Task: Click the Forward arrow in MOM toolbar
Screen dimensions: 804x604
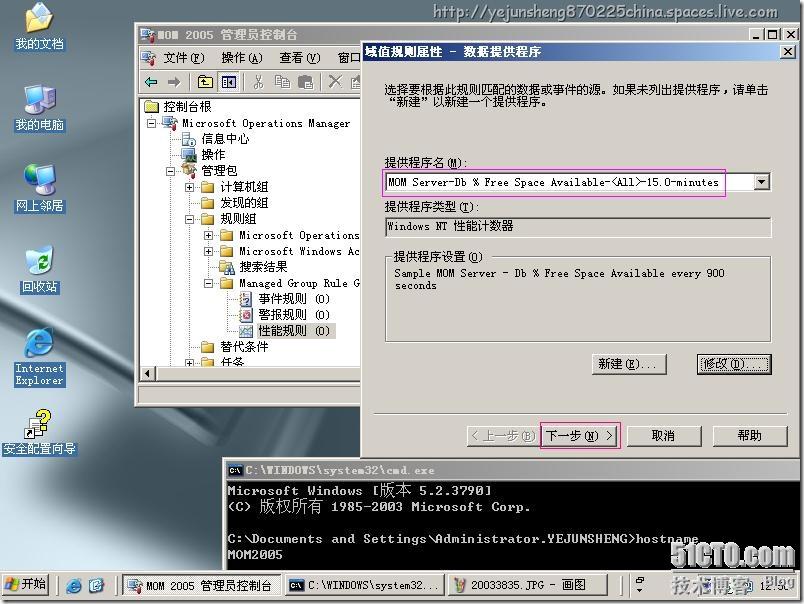Action: pos(174,82)
